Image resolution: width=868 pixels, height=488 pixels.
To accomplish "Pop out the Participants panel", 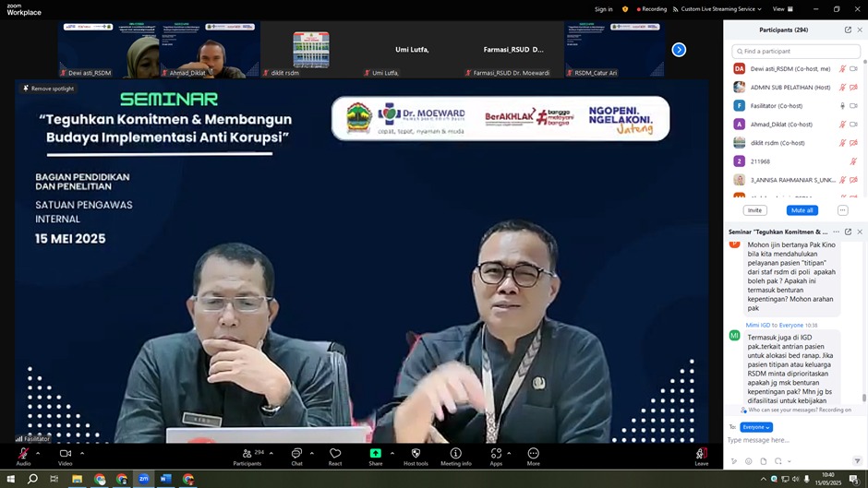I will [848, 30].
